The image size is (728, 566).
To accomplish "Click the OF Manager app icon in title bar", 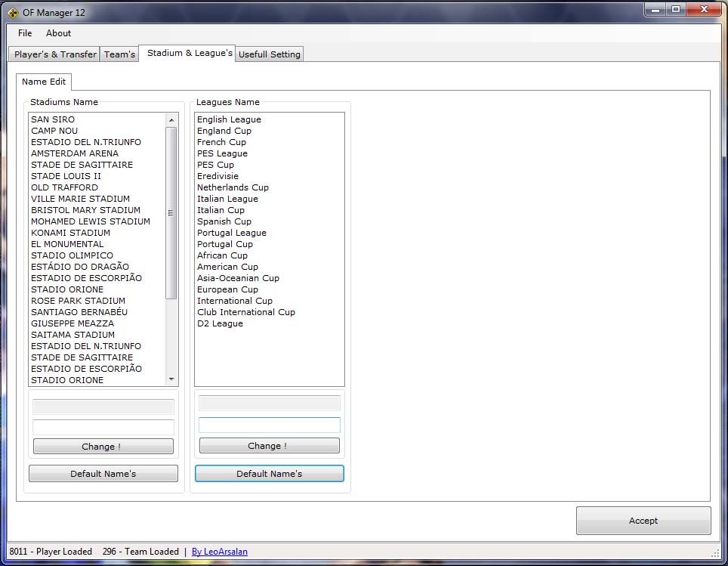I will pos(13,12).
